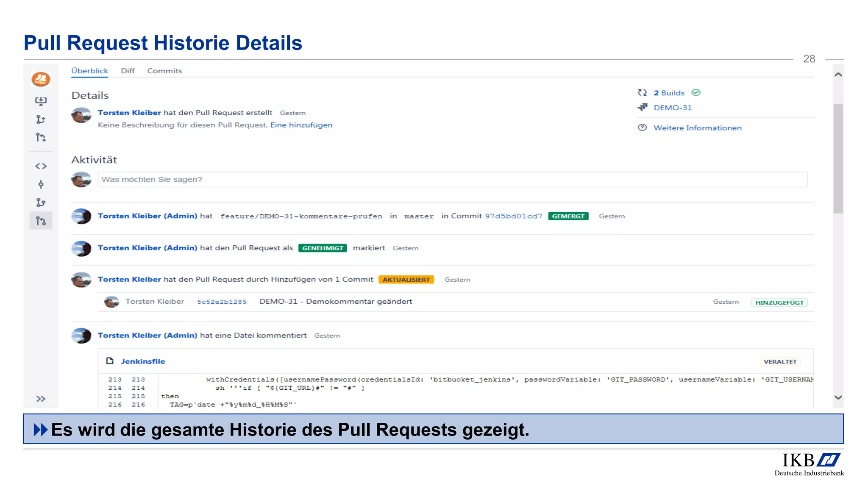Open the orange DEMO project avatar
Viewport: 868px width, 488px height.
[x=41, y=79]
